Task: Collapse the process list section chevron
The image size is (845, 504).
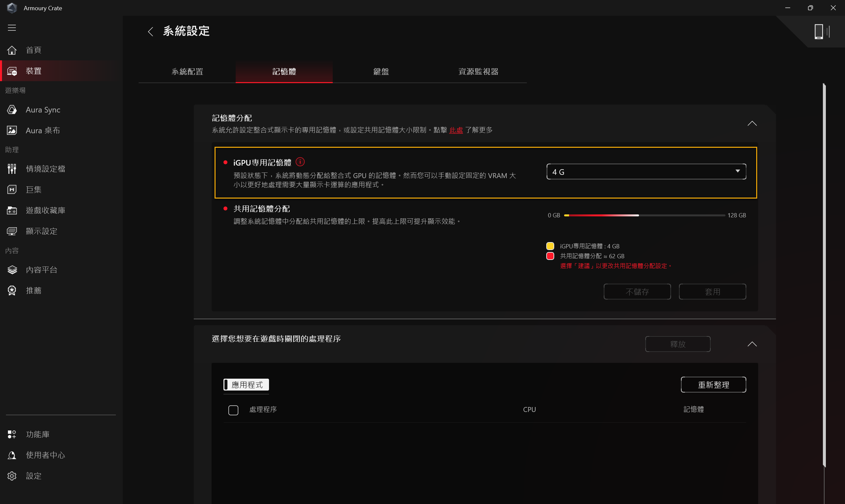Action: point(752,344)
